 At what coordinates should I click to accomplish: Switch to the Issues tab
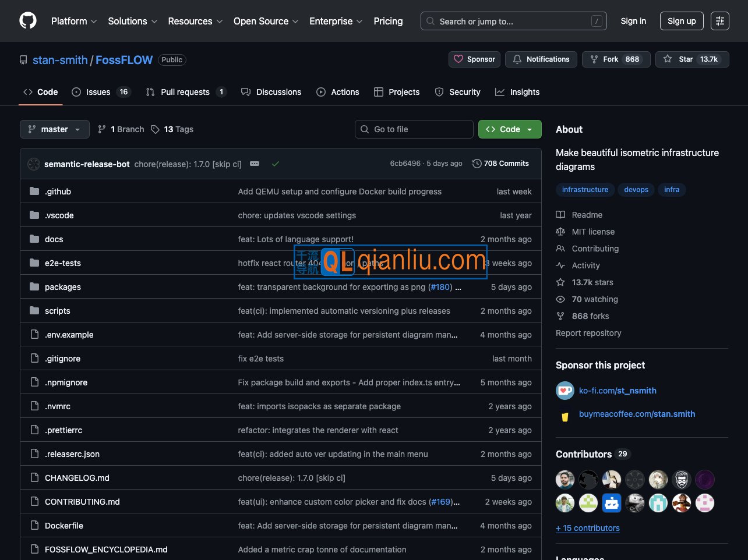100,92
